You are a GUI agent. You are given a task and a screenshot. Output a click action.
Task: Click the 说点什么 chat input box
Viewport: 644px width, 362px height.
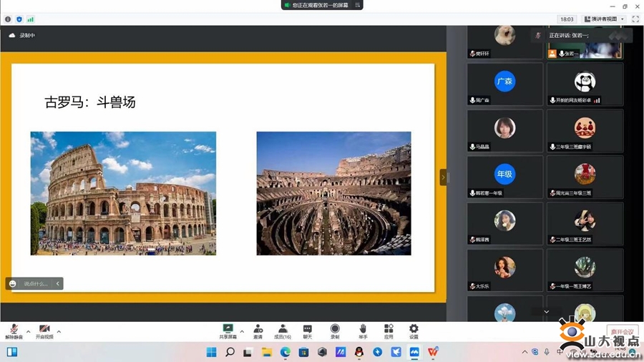tap(36, 284)
